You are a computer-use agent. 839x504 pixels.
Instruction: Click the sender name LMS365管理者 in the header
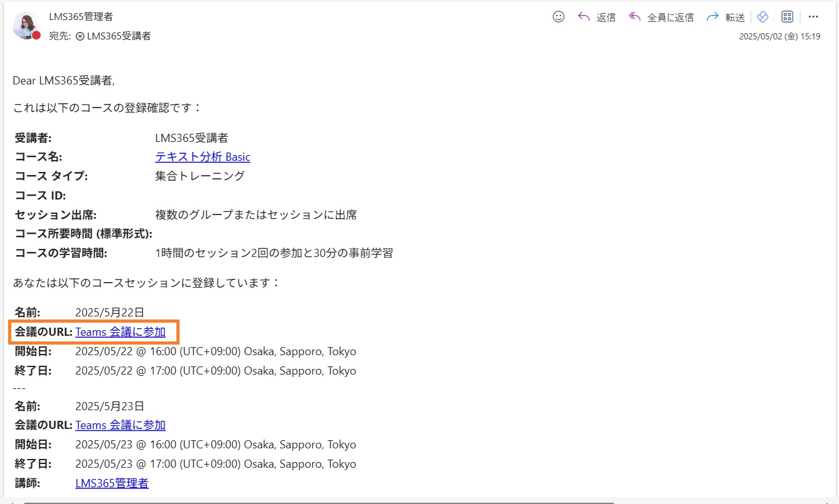(x=81, y=17)
